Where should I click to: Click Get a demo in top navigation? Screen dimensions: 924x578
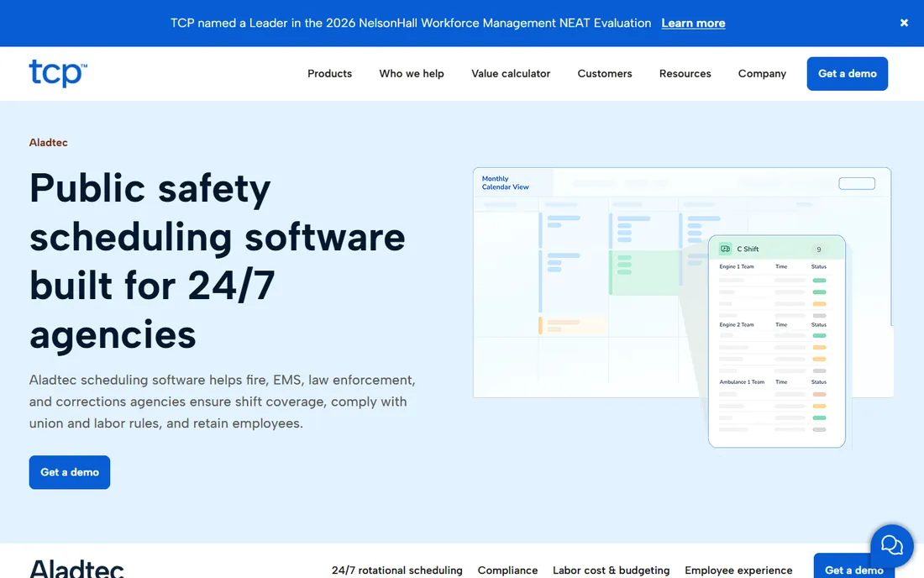pyautogui.click(x=847, y=74)
